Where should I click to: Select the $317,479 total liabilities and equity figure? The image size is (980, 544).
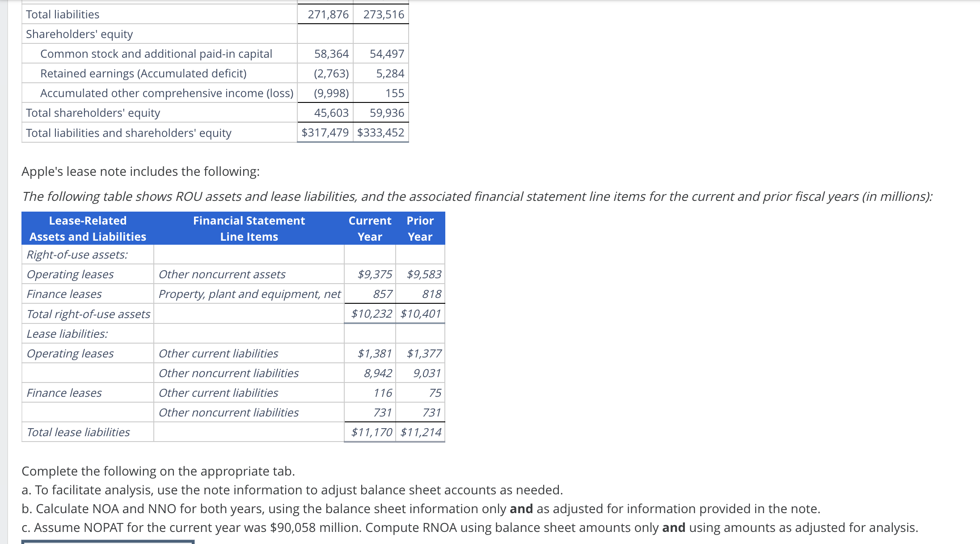click(x=325, y=132)
